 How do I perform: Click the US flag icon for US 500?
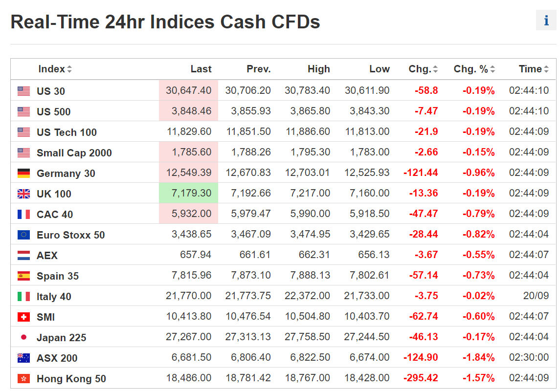pyautogui.click(x=23, y=112)
